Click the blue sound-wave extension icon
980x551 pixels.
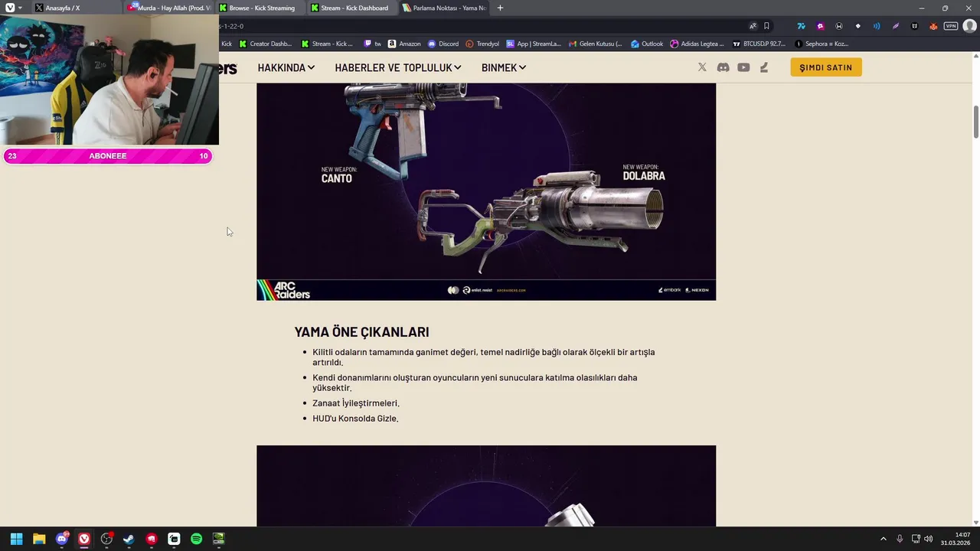click(877, 26)
